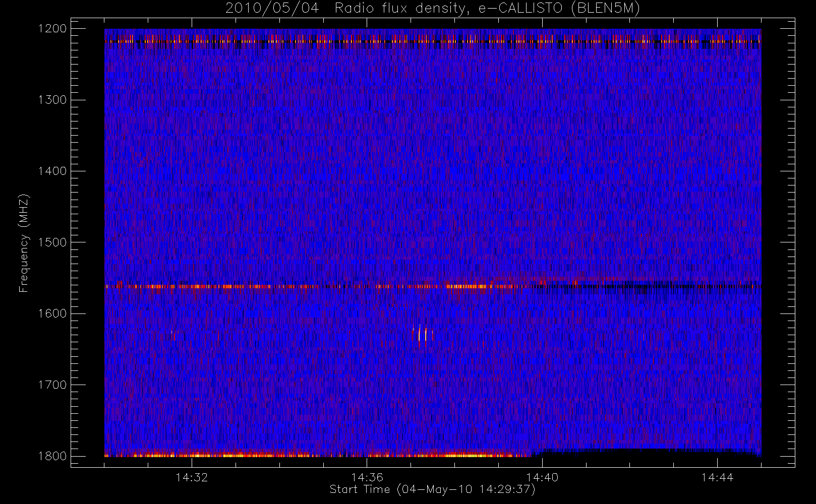Select the 1700 frequency tick label
Viewport: 816px width, 504px height.
click(52, 385)
